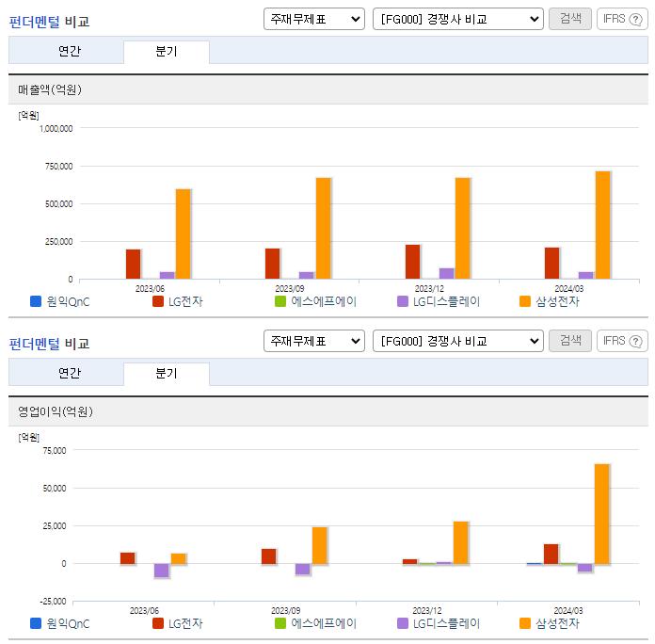Viewport: 655px width, 644px height.
Task: Click the 검색 button in the top panel
Action: coord(570,19)
